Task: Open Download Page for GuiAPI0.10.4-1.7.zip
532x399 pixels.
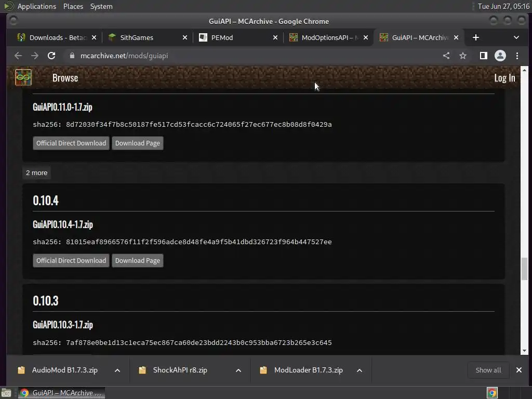Action: 137,261
